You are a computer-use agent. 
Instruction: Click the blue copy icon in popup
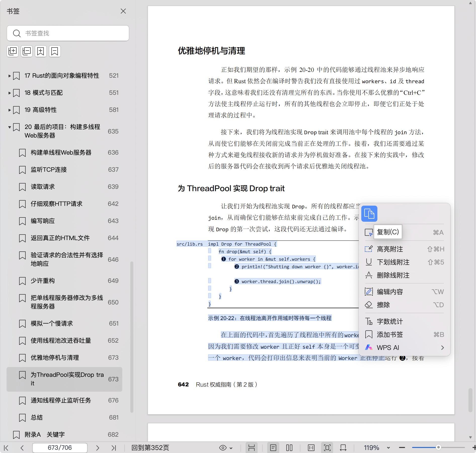point(369,214)
